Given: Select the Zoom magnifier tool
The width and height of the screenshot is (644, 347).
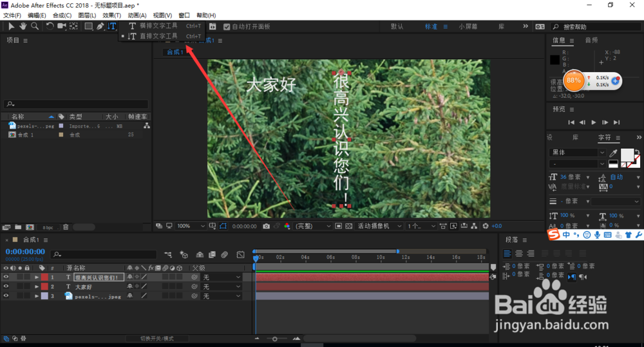Looking at the screenshot, I should point(35,26).
